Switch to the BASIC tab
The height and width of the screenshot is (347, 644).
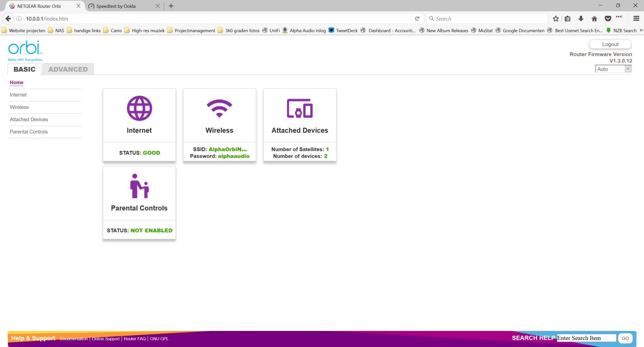coord(25,69)
